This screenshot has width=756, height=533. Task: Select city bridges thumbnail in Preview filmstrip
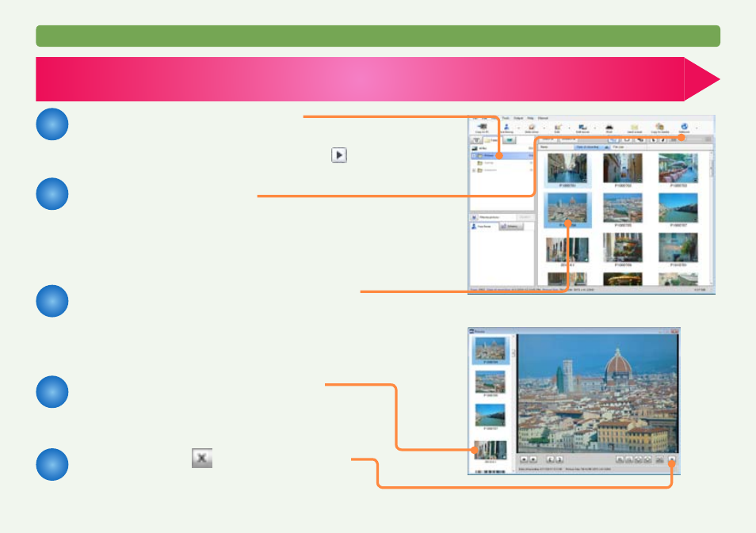coord(491,382)
